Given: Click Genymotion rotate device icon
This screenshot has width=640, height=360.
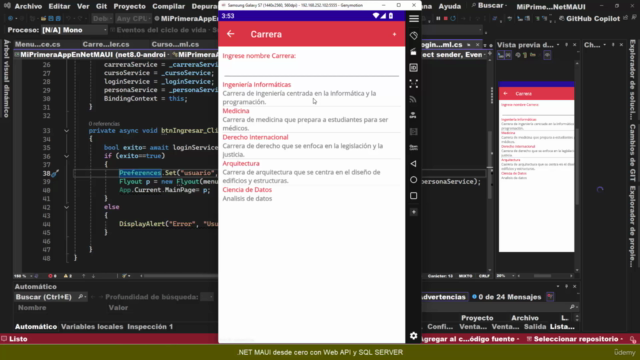Looking at the screenshot, I should click(x=413, y=36).
